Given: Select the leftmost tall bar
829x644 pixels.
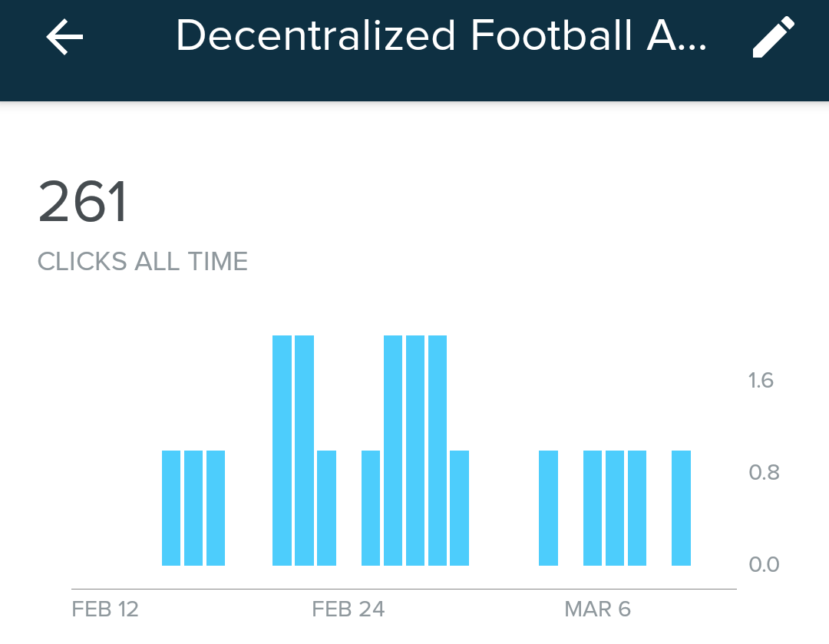Looking at the screenshot, I should [x=282, y=451].
